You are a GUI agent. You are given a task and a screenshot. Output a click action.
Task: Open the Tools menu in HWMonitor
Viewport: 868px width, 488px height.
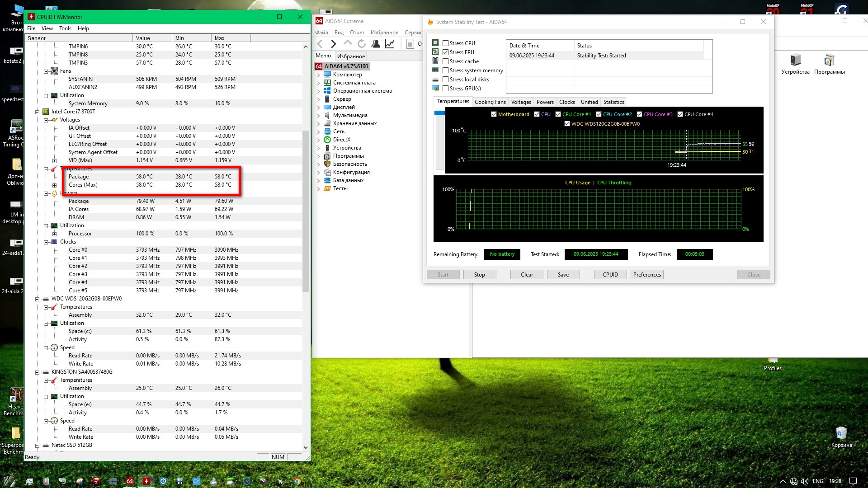click(x=65, y=28)
